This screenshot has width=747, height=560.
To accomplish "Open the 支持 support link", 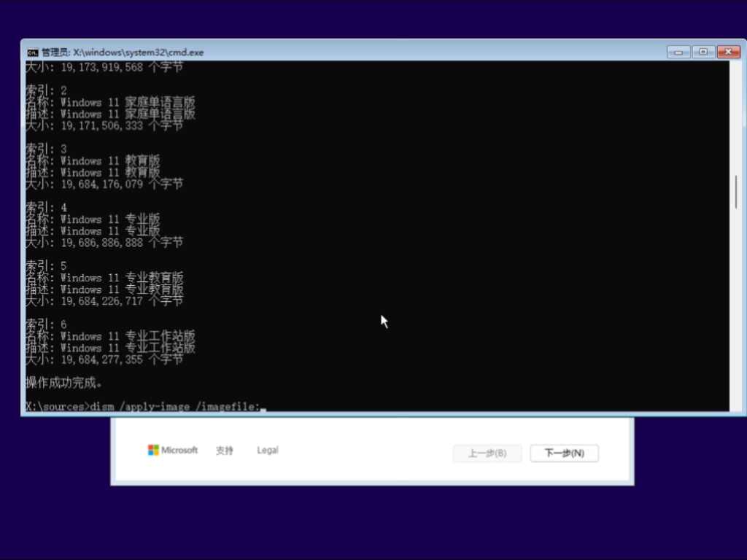I will point(224,450).
